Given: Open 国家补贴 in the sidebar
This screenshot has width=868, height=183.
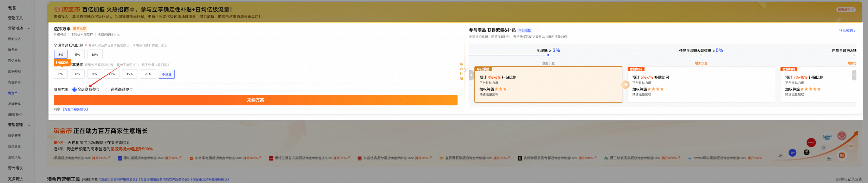Looking at the screenshot, I should coord(14,71).
